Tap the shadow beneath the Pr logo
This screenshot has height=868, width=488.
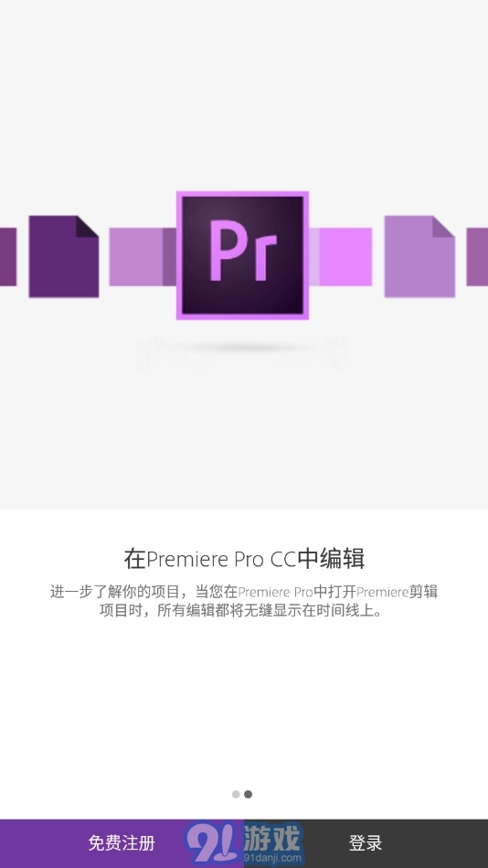[242, 348]
